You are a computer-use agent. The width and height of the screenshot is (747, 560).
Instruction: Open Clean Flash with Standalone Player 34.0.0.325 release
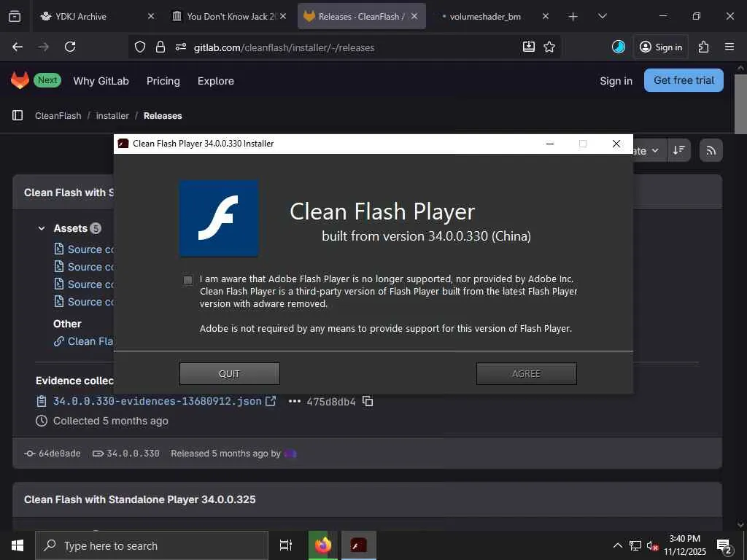[x=139, y=499]
